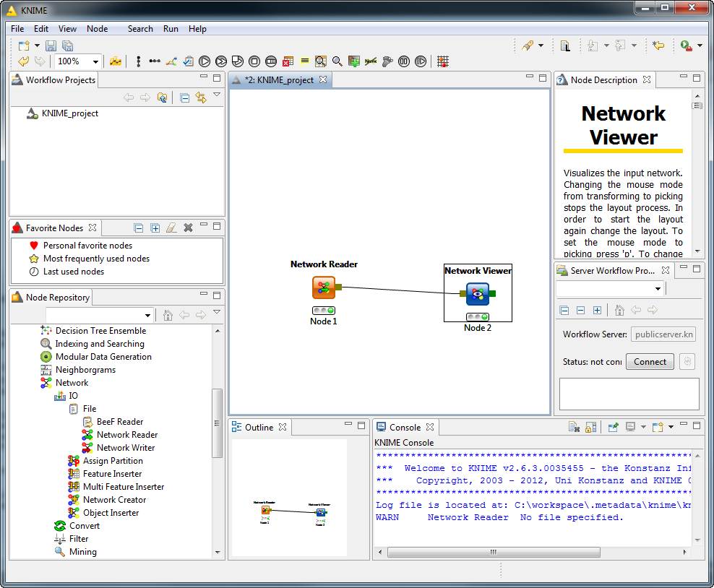
Task: Open the External Tools dropdown arrow
Action: click(700, 46)
